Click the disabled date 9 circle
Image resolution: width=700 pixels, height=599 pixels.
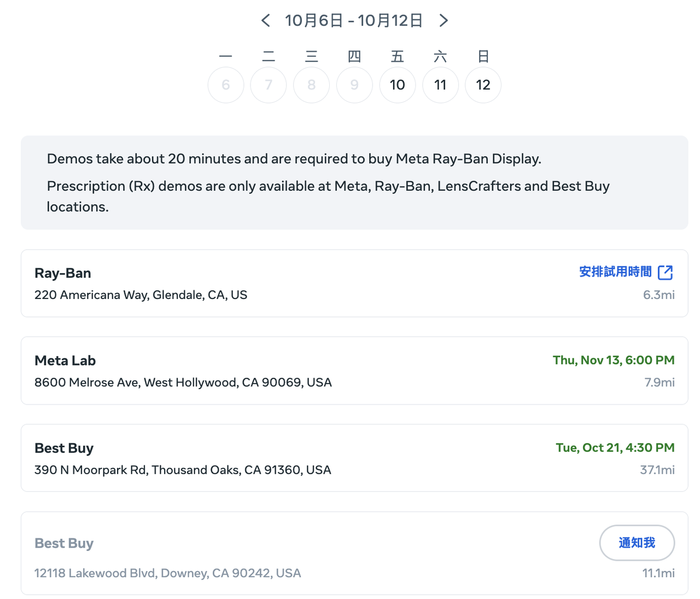coord(354,85)
